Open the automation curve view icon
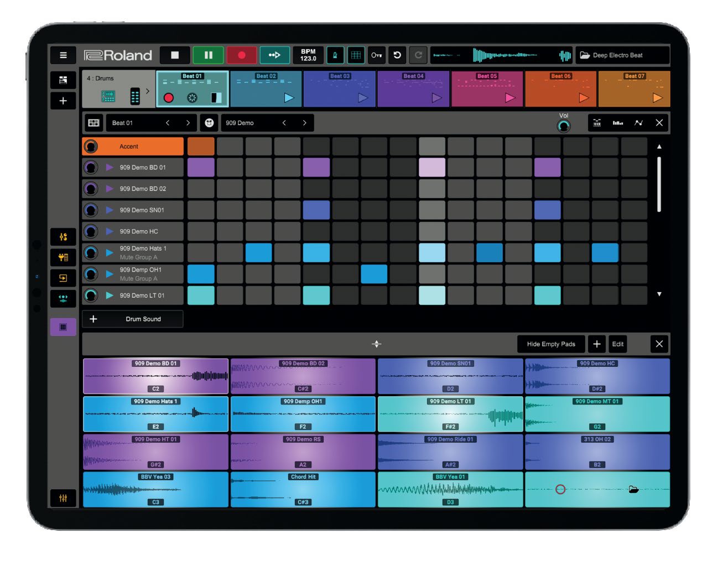Screen dimensions: 728x575 [x=638, y=123]
